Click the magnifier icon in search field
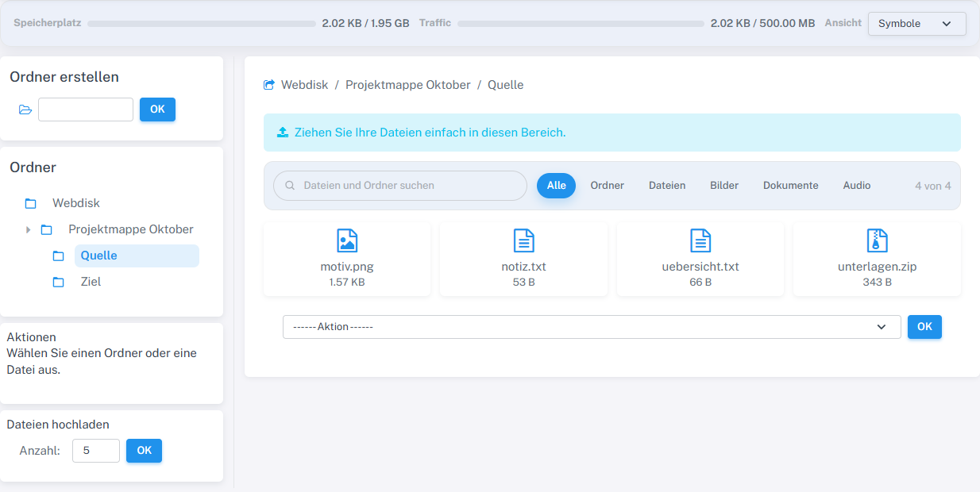980x492 pixels. pos(290,186)
